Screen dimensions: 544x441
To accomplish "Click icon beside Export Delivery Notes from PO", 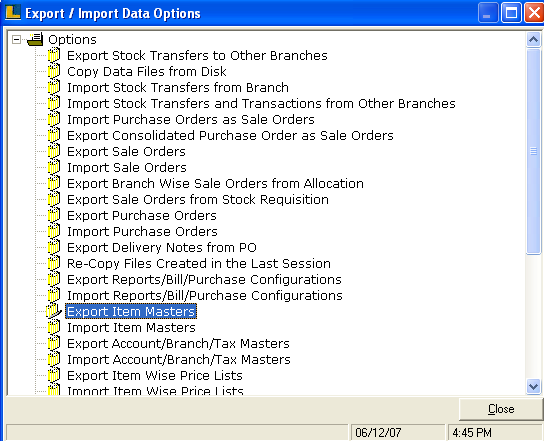I will tap(54, 247).
